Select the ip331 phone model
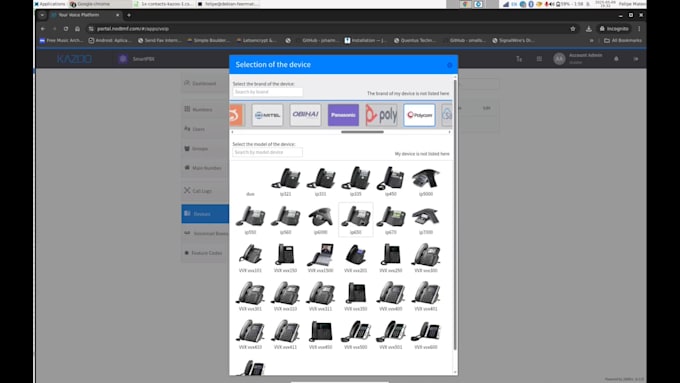The height and width of the screenshot is (383, 680). point(320,181)
